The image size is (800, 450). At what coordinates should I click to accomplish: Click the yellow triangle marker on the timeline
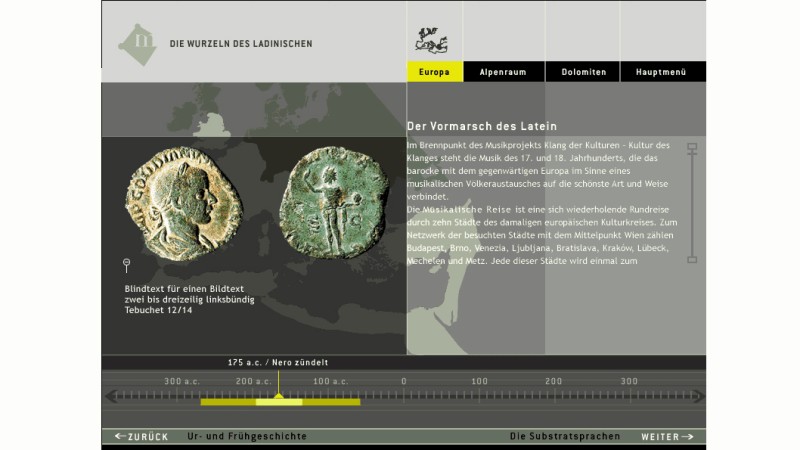tap(279, 395)
